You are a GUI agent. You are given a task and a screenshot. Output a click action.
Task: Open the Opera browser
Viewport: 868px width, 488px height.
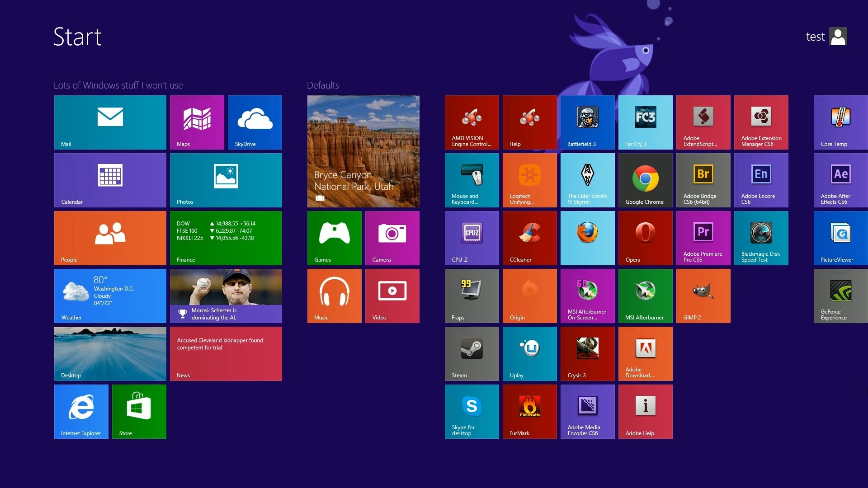pos(646,238)
